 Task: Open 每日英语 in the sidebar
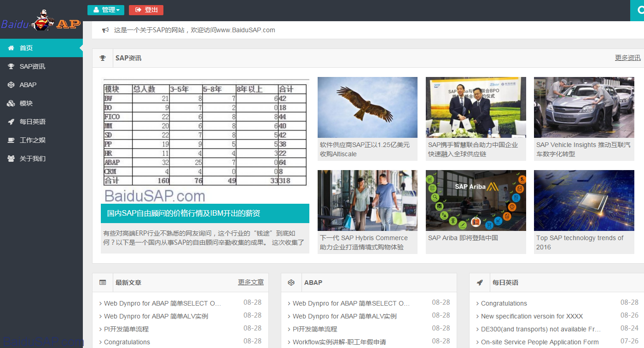(x=41, y=122)
